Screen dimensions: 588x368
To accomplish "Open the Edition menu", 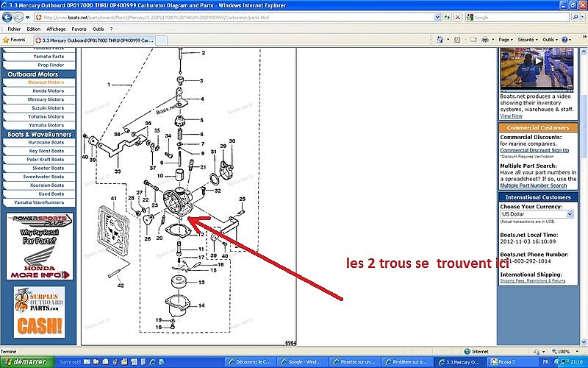I will point(33,29).
